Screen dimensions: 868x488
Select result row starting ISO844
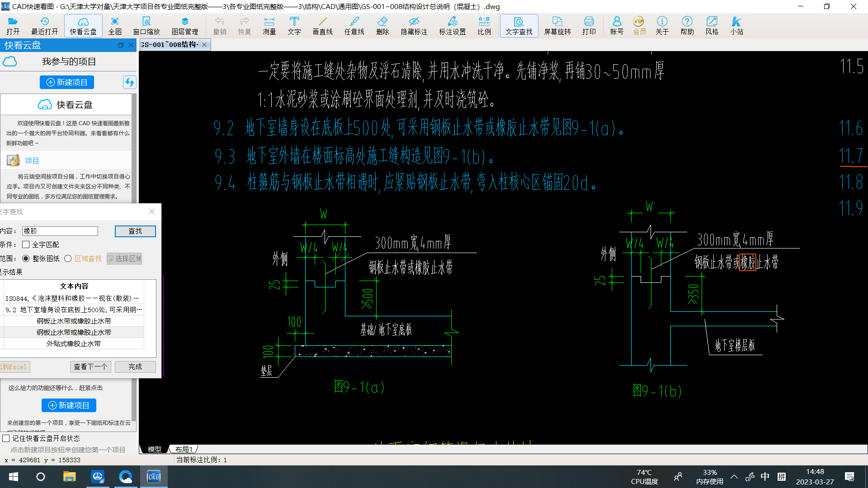click(73, 298)
